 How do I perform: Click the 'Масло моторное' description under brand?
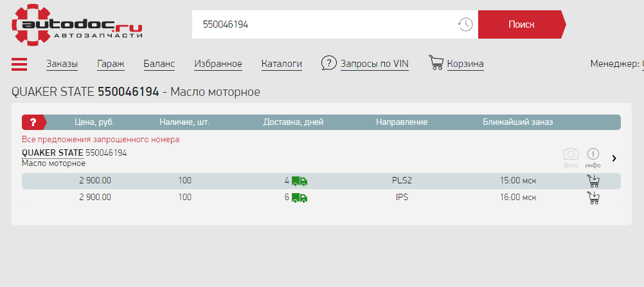54,163
